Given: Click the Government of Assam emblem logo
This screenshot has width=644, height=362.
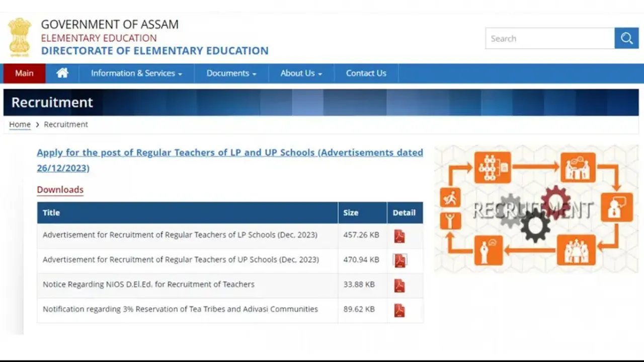Looking at the screenshot, I should (20, 37).
